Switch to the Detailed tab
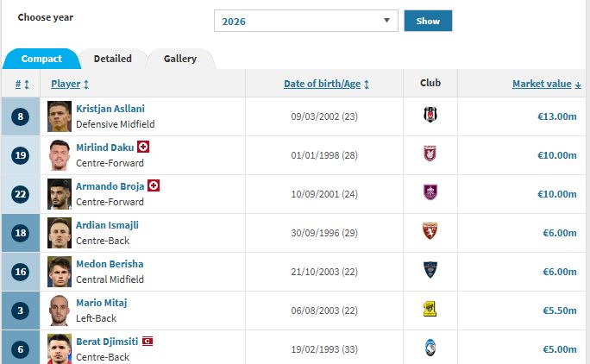The height and width of the screenshot is (364, 590). tap(113, 59)
